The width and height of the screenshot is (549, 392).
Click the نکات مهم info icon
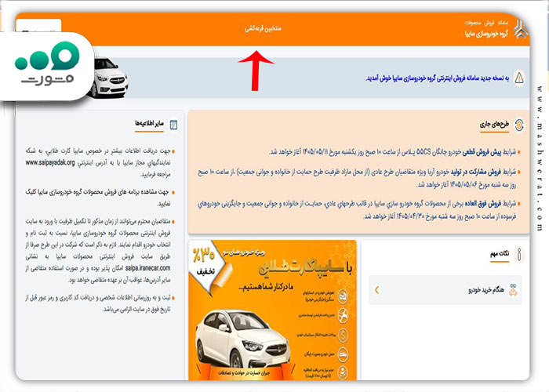point(519,255)
